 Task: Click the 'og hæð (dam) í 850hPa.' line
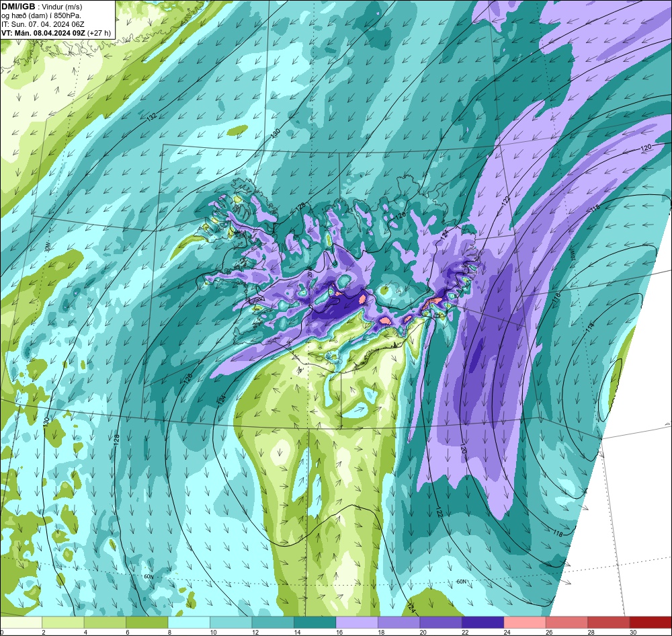pos(42,15)
